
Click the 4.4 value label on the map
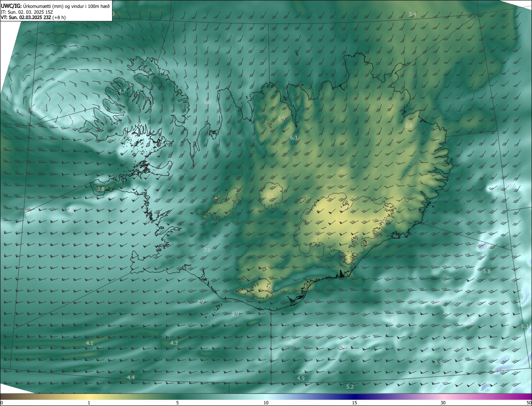[x=131, y=377]
